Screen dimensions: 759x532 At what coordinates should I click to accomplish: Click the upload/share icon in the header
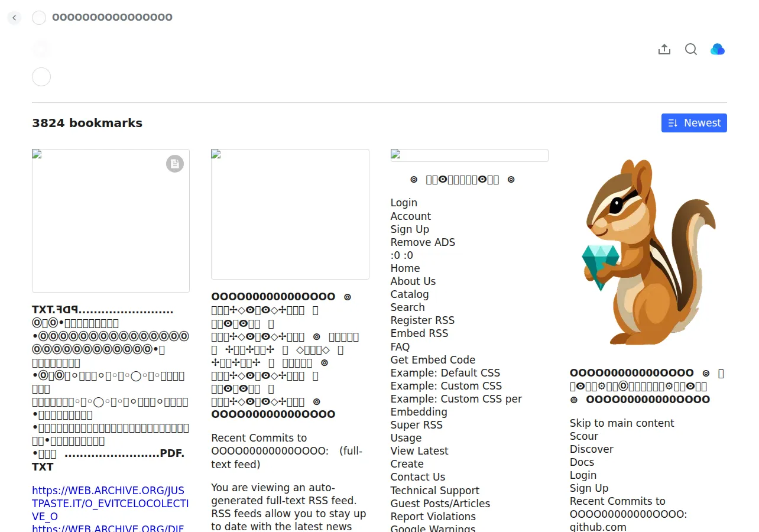pos(664,49)
